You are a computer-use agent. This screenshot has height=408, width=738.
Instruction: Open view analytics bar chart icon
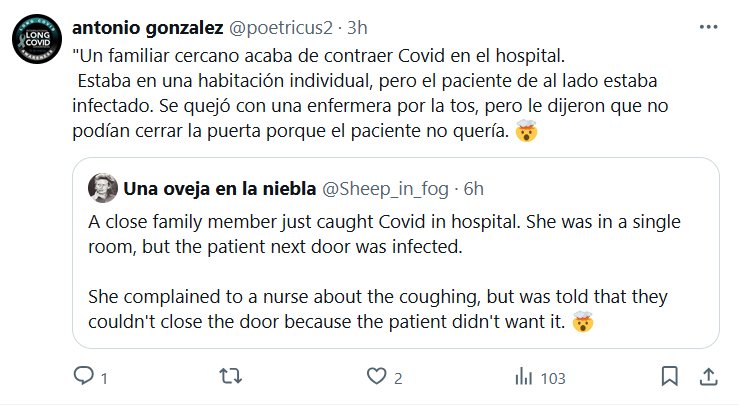(x=523, y=377)
